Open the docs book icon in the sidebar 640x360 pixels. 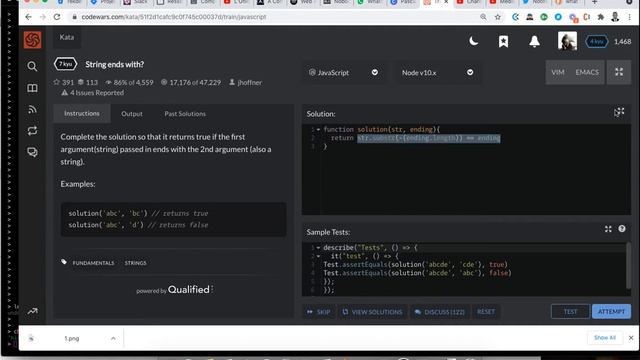tap(32, 88)
